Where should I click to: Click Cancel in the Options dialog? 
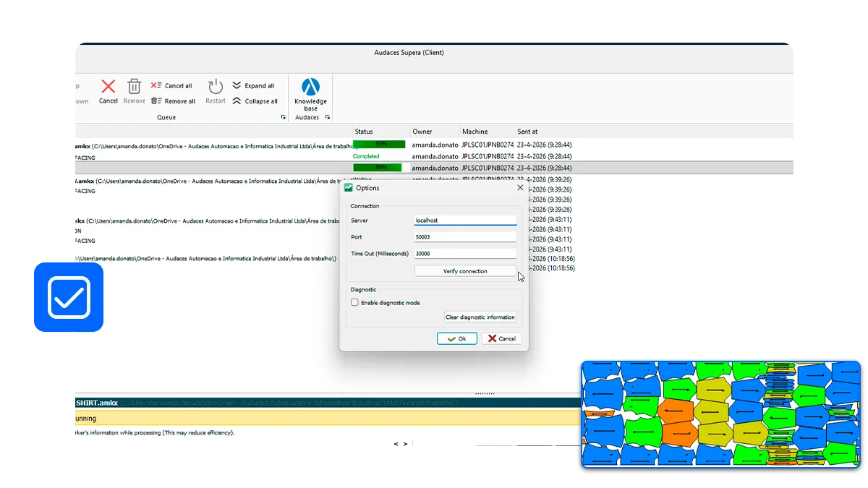tap(501, 338)
